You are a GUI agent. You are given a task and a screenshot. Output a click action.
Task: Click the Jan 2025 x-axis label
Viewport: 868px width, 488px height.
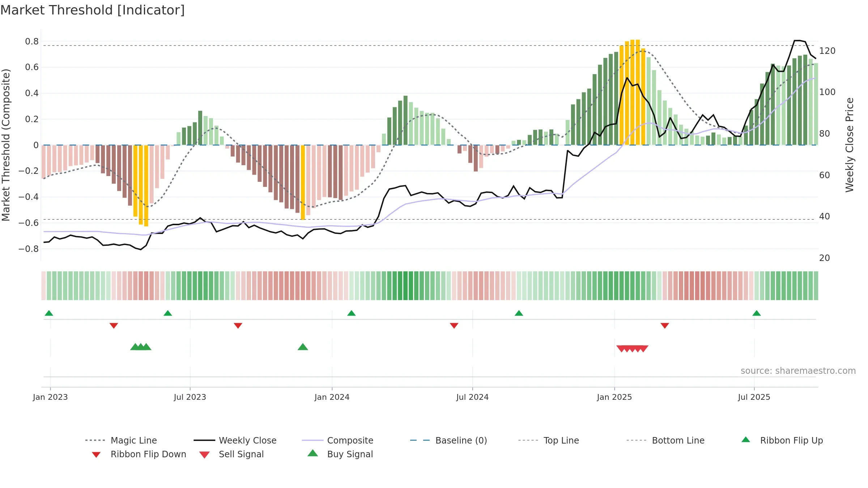click(614, 397)
